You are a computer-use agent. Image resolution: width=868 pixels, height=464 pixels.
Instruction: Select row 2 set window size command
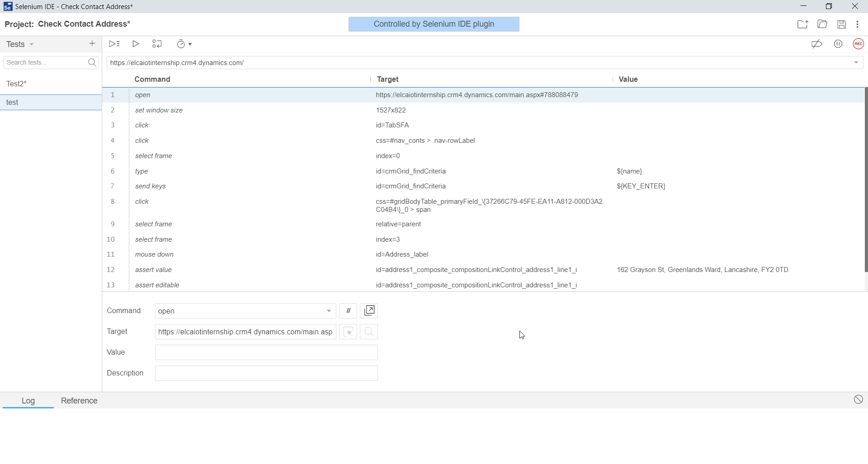click(483, 110)
